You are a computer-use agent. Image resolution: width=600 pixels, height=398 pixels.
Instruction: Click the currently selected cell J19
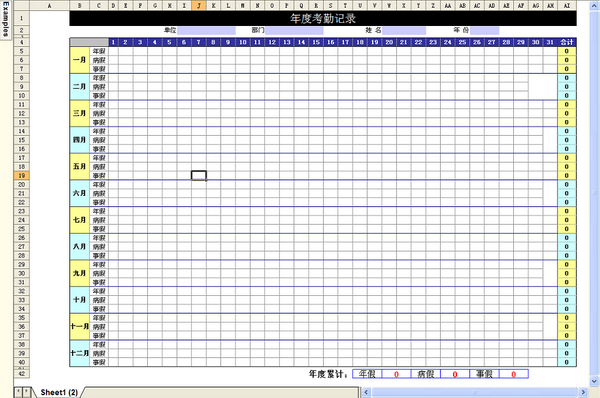click(199, 175)
